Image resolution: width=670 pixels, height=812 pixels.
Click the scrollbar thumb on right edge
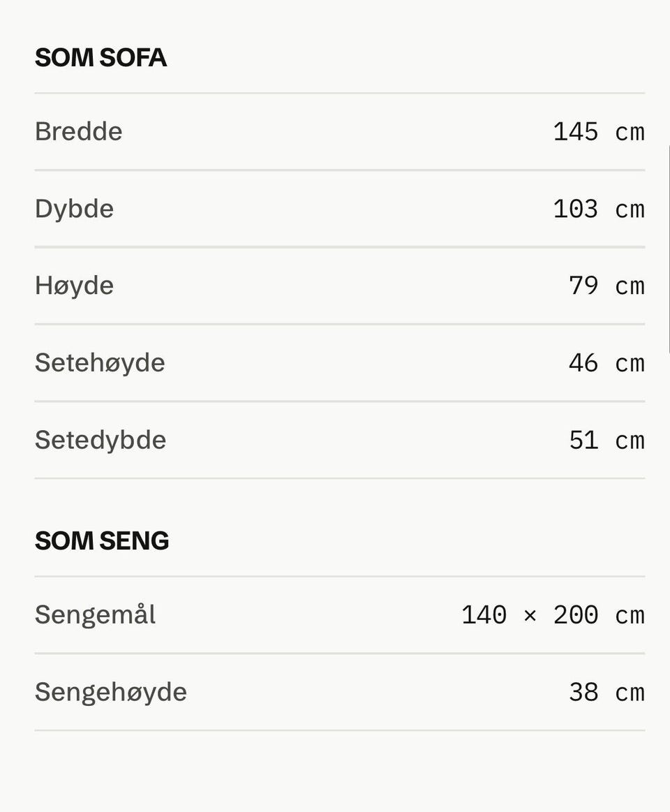(x=669, y=250)
